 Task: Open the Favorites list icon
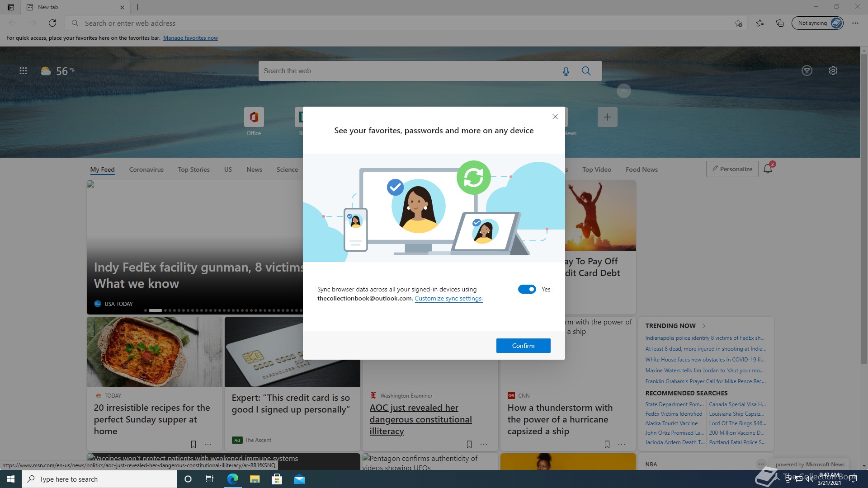pyautogui.click(x=760, y=23)
